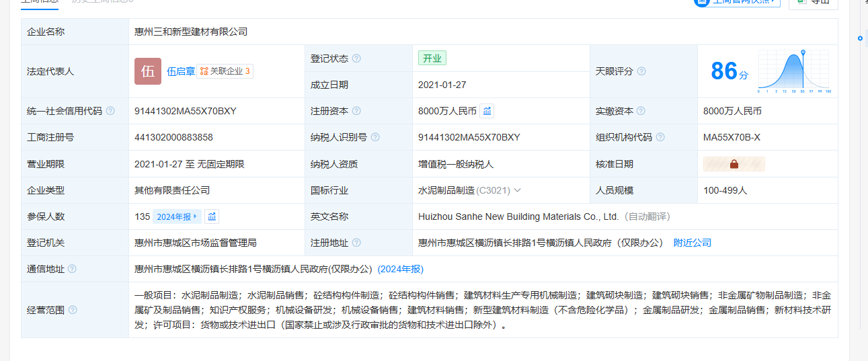Open the 关联企业 3 badge
868x361 pixels.
pos(225,71)
